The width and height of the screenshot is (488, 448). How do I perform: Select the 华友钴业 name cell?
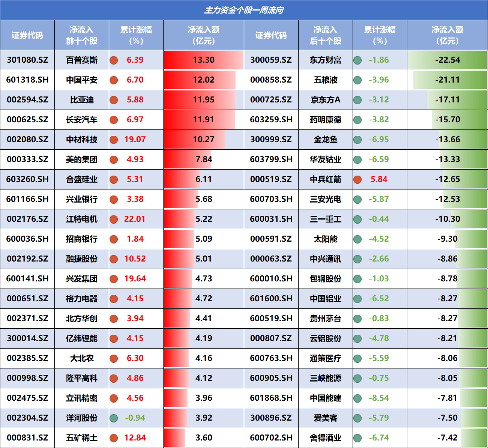(x=326, y=159)
